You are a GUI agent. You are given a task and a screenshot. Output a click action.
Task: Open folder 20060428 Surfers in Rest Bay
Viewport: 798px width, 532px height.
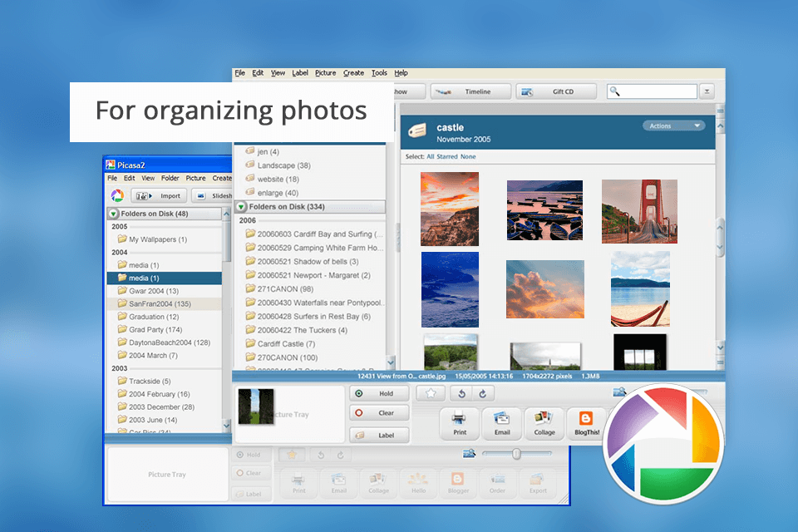click(308, 317)
